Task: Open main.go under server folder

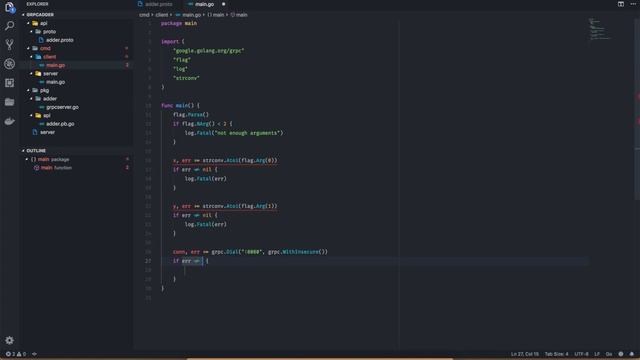Action: (56, 82)
